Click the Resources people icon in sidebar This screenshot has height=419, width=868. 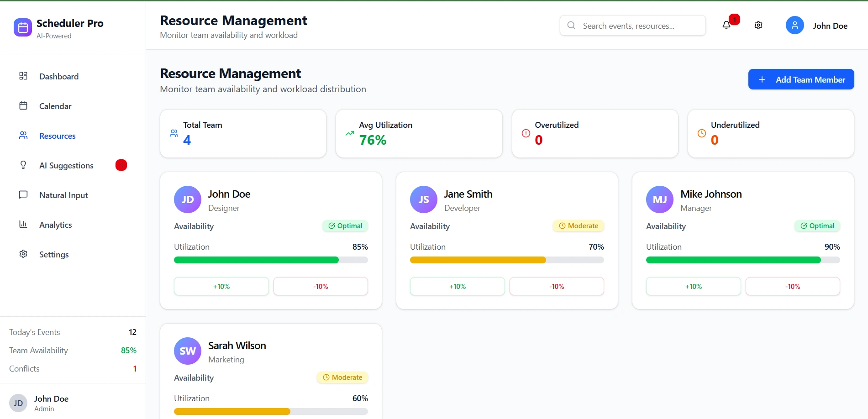[x=23, y=135]
